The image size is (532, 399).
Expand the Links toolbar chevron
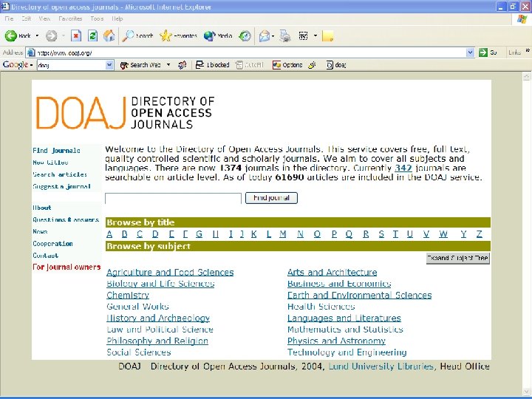pyautogui.click(x=528, y=50)
